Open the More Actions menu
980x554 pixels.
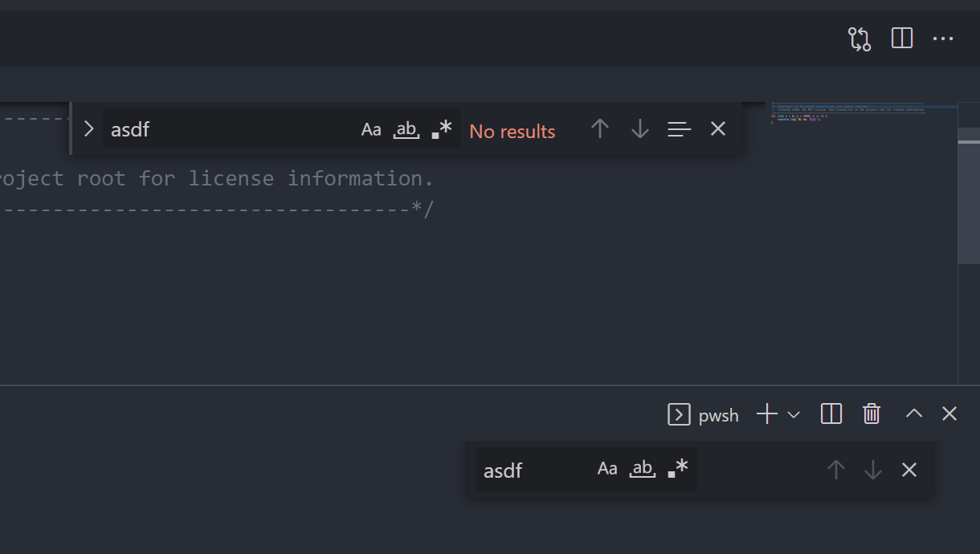pos(943,38)
